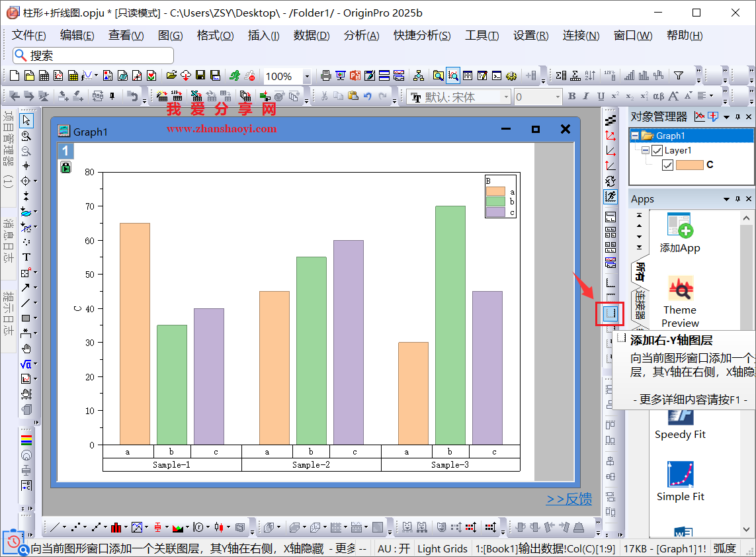
Task: Click the Print icon in toolbar
Action: coord(325,76)
